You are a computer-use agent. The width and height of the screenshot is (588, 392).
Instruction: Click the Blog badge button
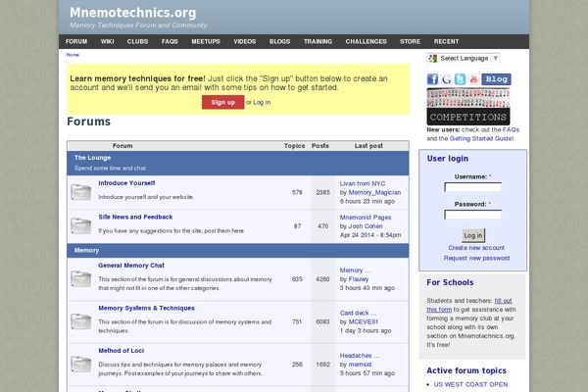tap(496, 79)
